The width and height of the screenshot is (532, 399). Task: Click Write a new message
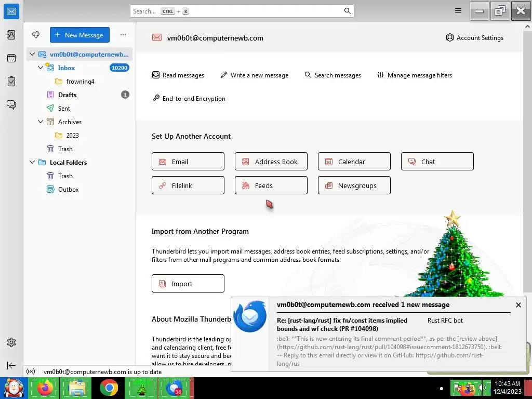click(255, 75)
